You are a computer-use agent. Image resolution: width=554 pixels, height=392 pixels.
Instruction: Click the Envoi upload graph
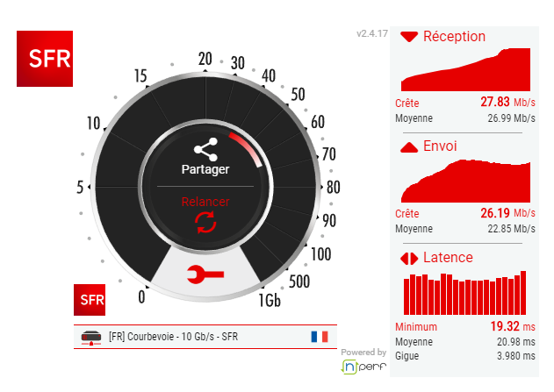click(x=465, y=181)
